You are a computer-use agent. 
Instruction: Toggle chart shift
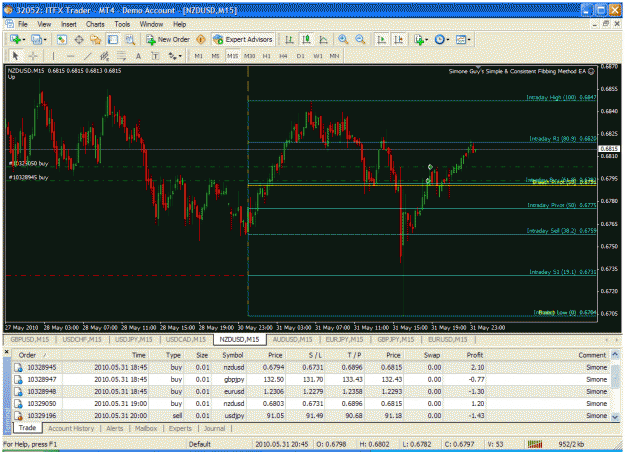click(x=398, y=39)
